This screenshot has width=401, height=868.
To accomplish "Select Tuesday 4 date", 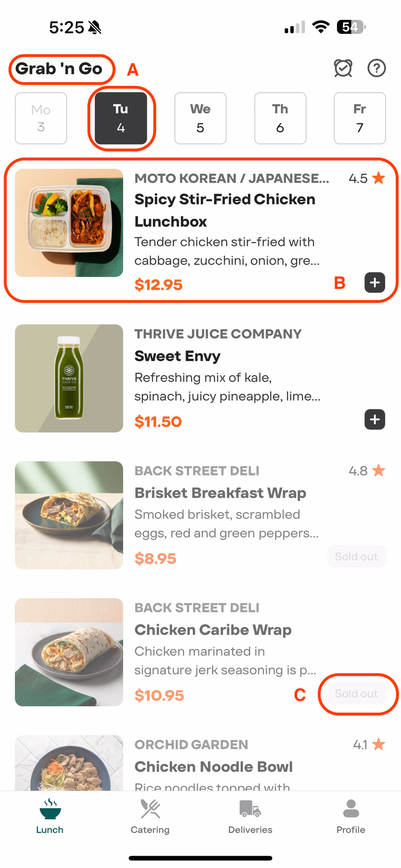I will click(121, 118).
